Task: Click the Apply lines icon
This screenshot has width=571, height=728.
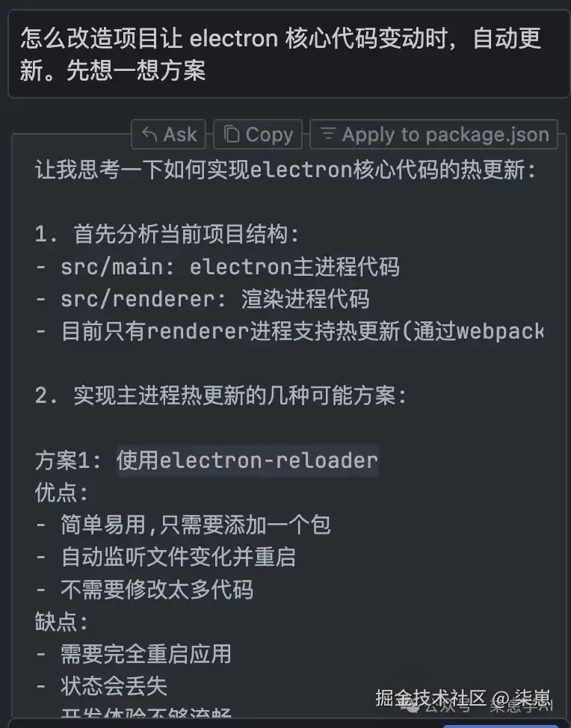Action: [x=327, y=135]
